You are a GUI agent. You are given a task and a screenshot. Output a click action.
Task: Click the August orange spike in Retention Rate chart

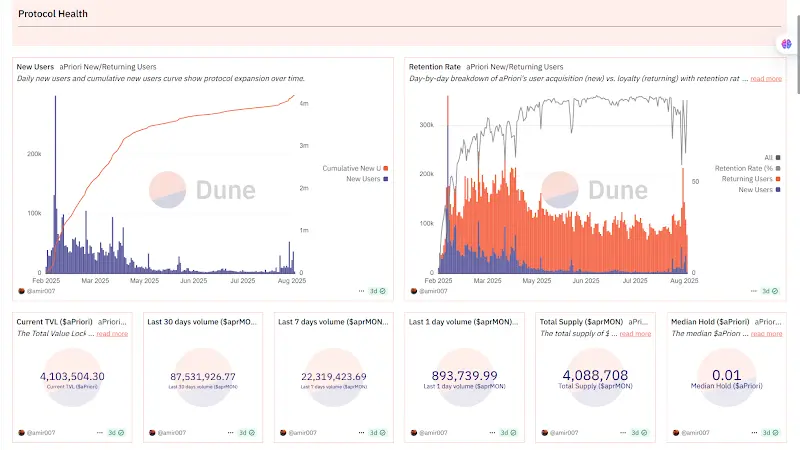click(683, 219)
